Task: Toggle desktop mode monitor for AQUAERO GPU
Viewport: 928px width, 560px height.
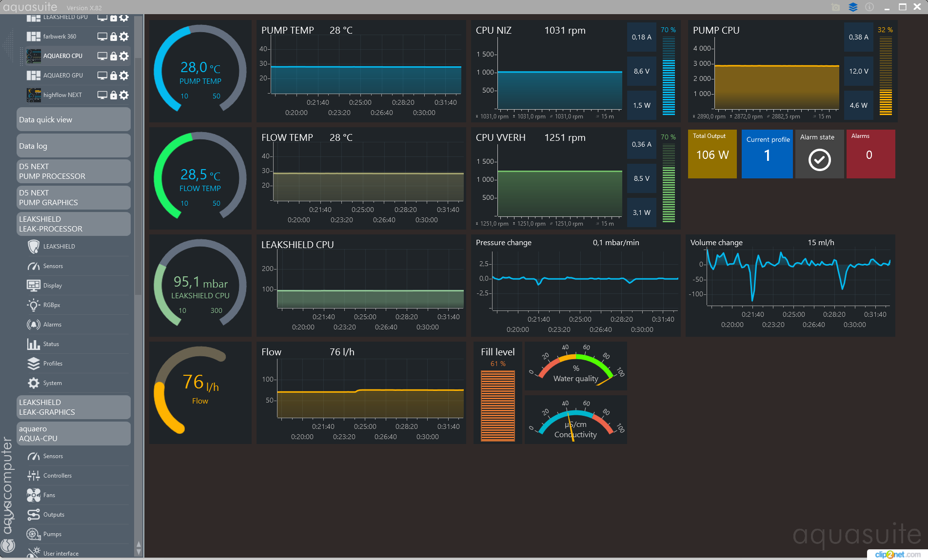Action: 102,76
